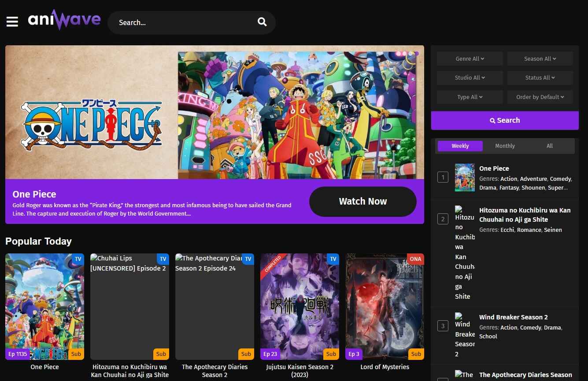
Task: Expand the Status All filter
Action: pyautogui.click(x=540, y=77)
